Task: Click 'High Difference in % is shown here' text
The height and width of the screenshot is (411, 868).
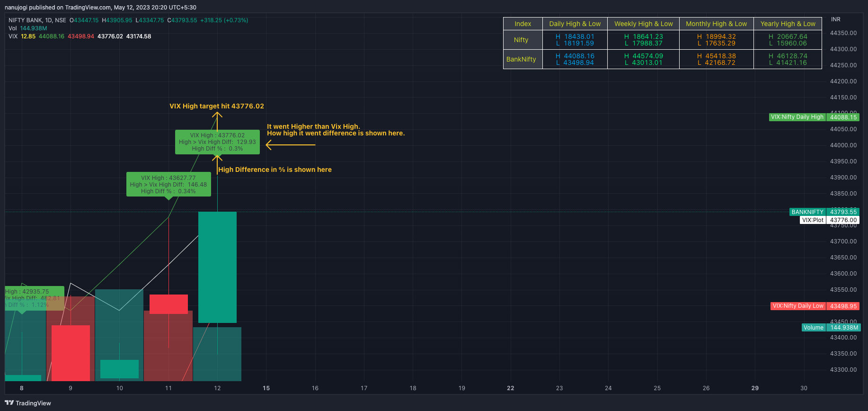Action: click(x=275, y=170)
